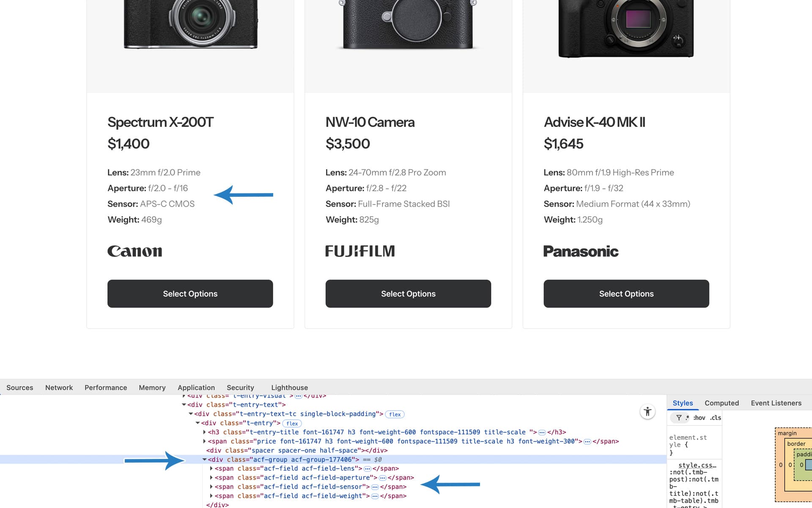The height and width of the screenshot is (508, 812).
Task: Expand the acf-field-sensor span node
Action: [211, 487]
